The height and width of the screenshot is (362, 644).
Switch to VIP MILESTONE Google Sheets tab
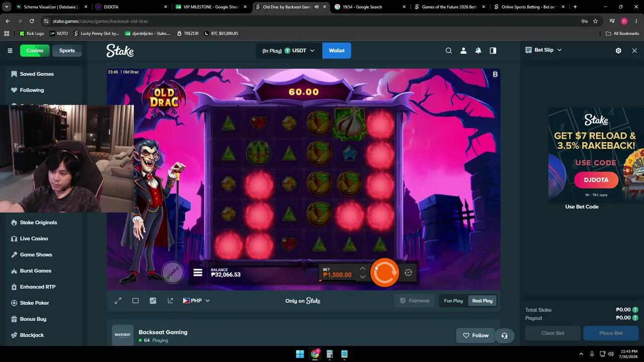211,7
